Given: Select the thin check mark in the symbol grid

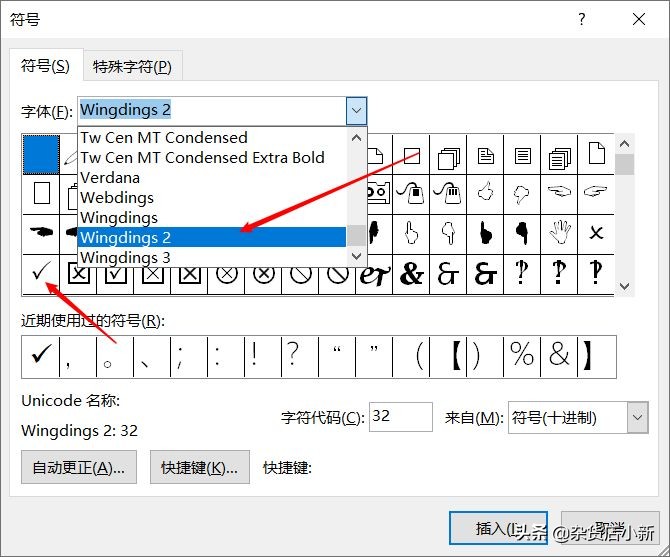Looking at the screenshot, I should [x=41, y=273].
